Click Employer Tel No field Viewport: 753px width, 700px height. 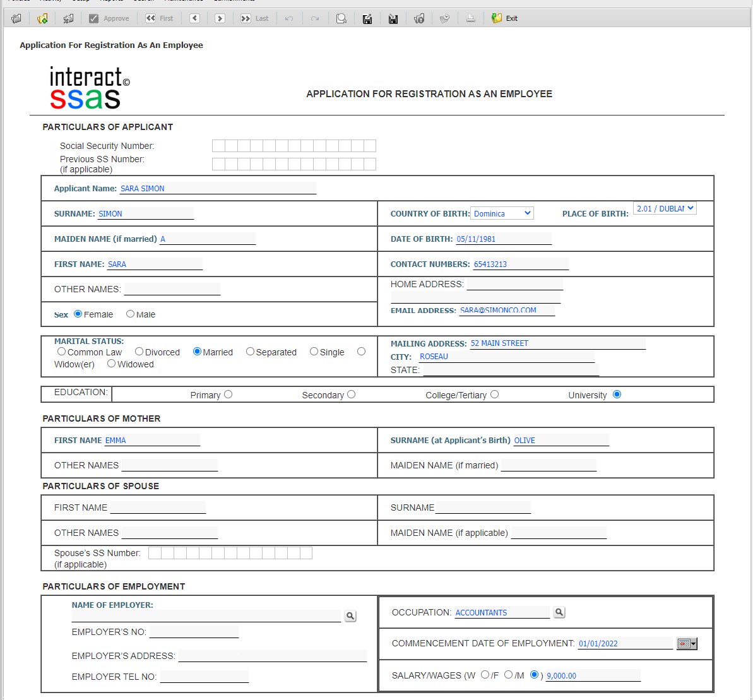pos(205,677)
